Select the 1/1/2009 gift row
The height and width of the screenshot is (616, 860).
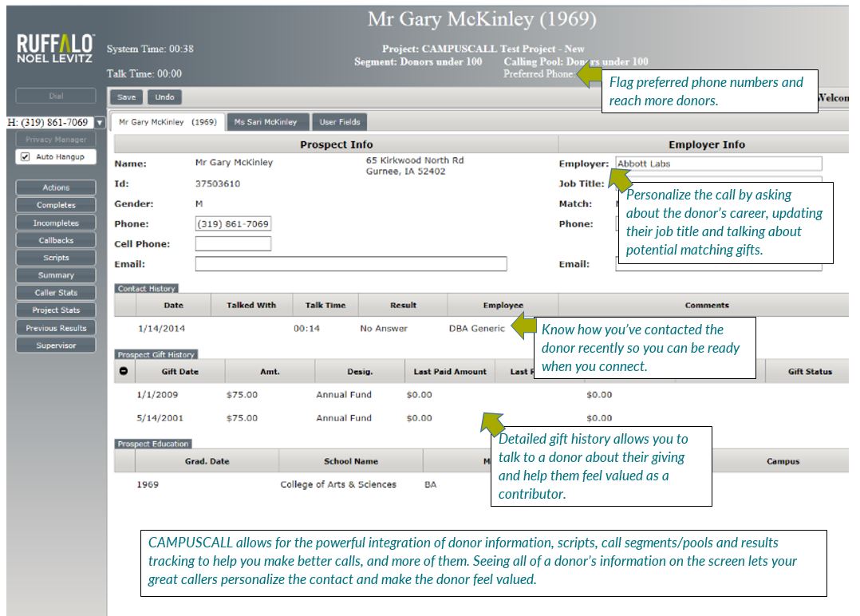coord(481,394)
